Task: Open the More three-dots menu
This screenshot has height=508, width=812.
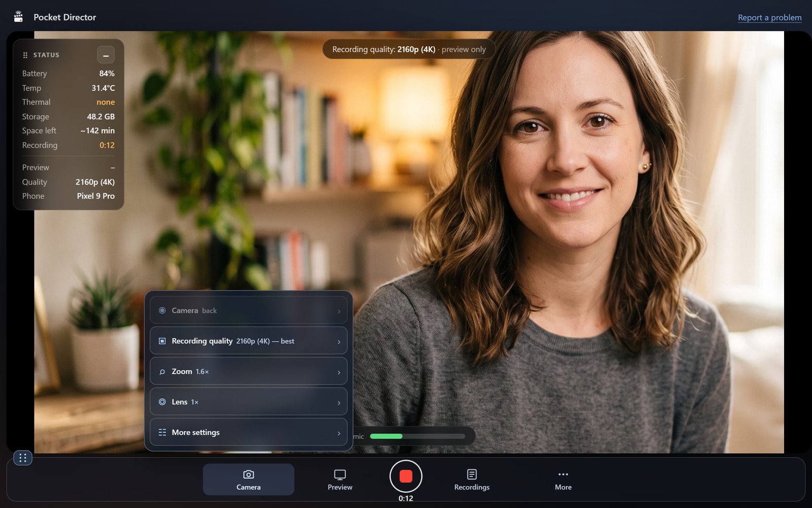Action: tap(563, 474)
